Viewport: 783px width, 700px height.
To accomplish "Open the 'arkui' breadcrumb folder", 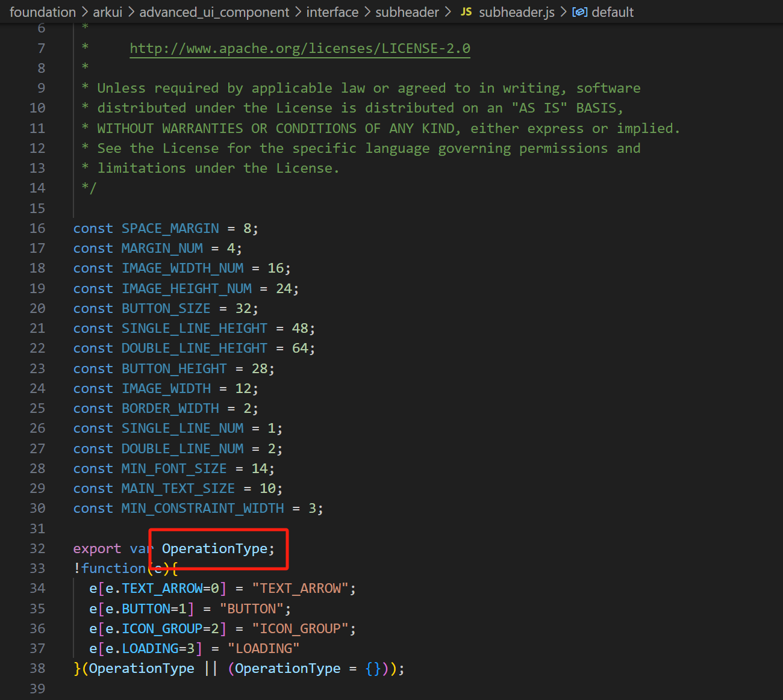I will click(x=107, y=12).
